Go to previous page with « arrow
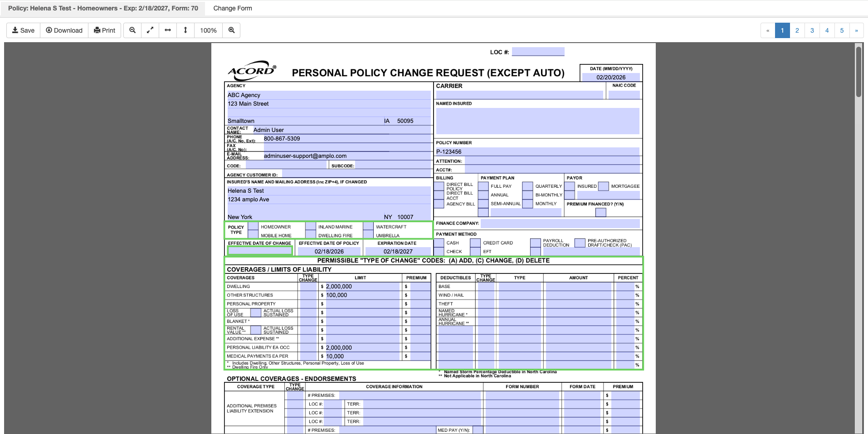The height and width of the screenshot is (434, 868). coord(768,30)
